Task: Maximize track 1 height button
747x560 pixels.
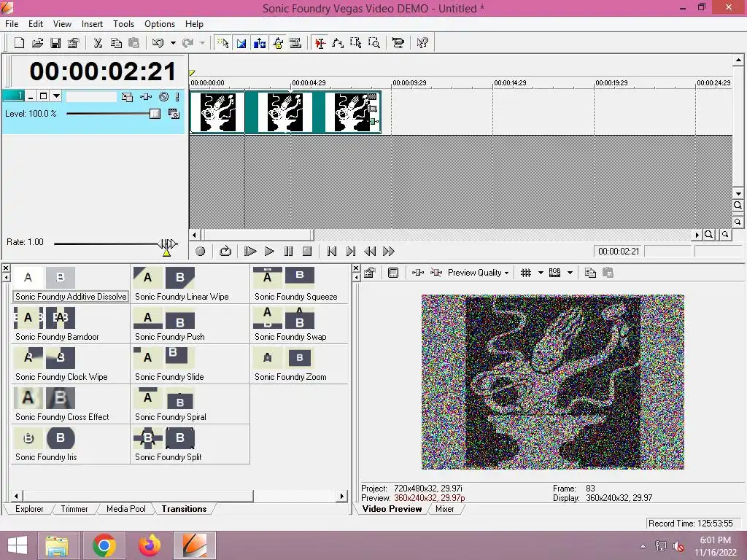Action: (43, 96)
